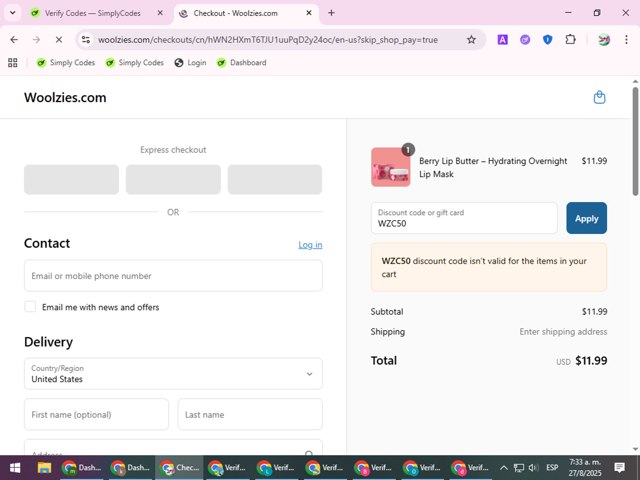Image resolution: width=640 pixels, height=480 pixels.
Task: Click the product name Berry Lip Butter
Action: [x=493, y=167]
